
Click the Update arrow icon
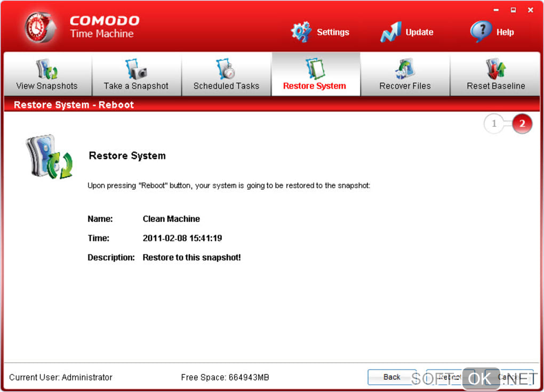click(x=390, y=32)
